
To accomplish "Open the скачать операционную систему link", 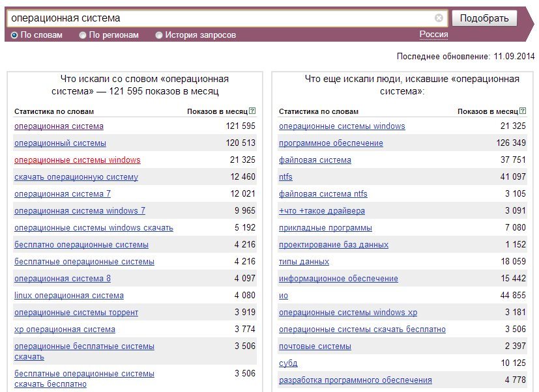I will tap(76, 177).
